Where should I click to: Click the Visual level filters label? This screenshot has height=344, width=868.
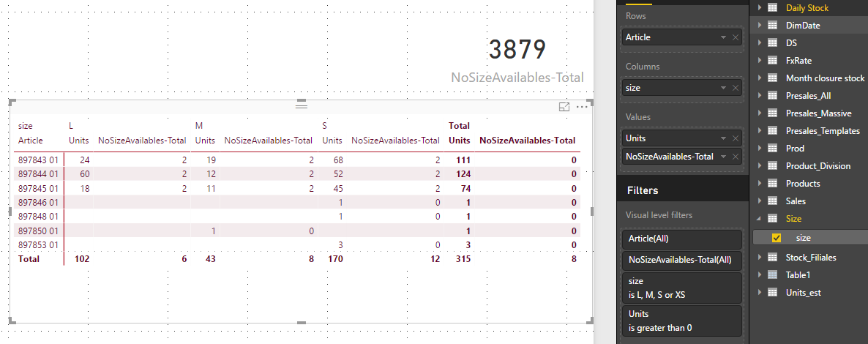tap(659, 215)
